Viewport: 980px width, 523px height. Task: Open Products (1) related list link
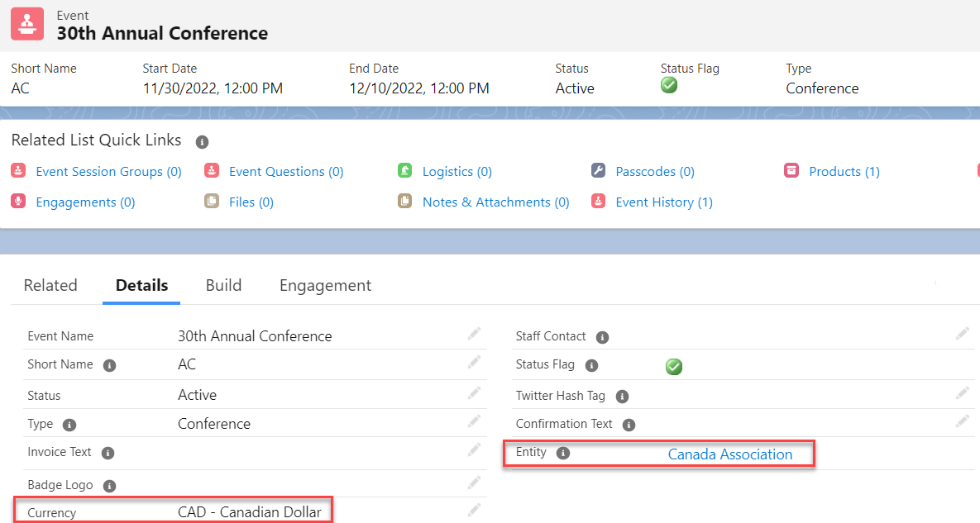[x=844, y=172]
